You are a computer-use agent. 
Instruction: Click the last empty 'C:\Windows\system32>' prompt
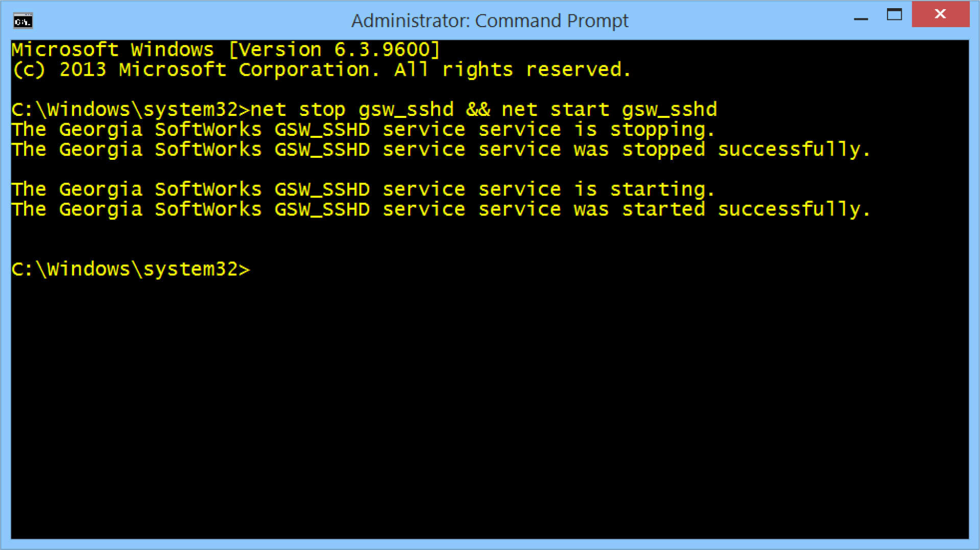[x=131, y=269]
